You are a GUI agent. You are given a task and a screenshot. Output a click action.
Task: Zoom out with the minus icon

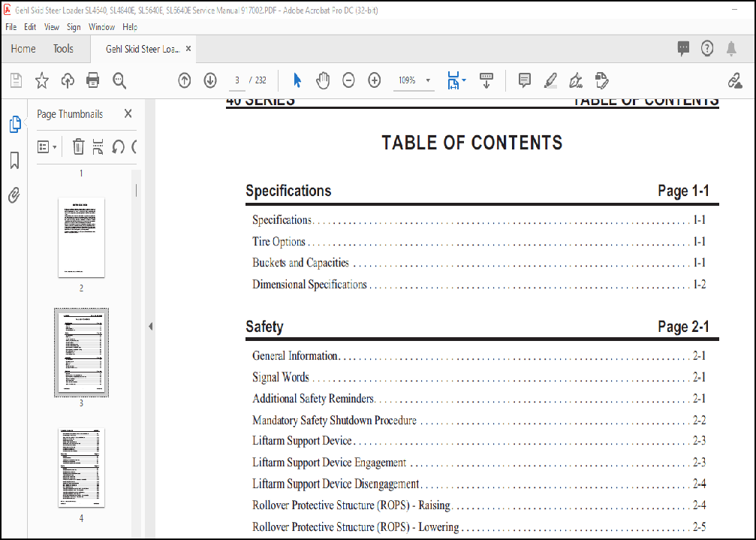348,80
